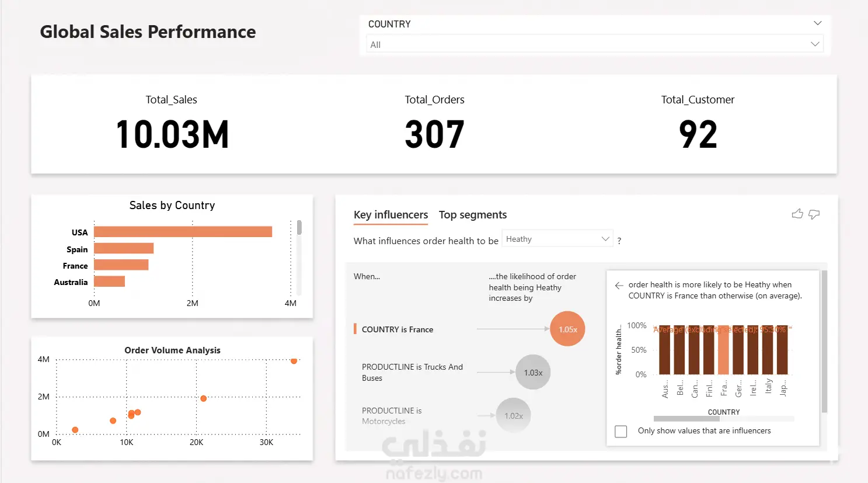
Task: Click the horizontal scrollbar under COUNTRY chart
Action: tap(686, 418)
